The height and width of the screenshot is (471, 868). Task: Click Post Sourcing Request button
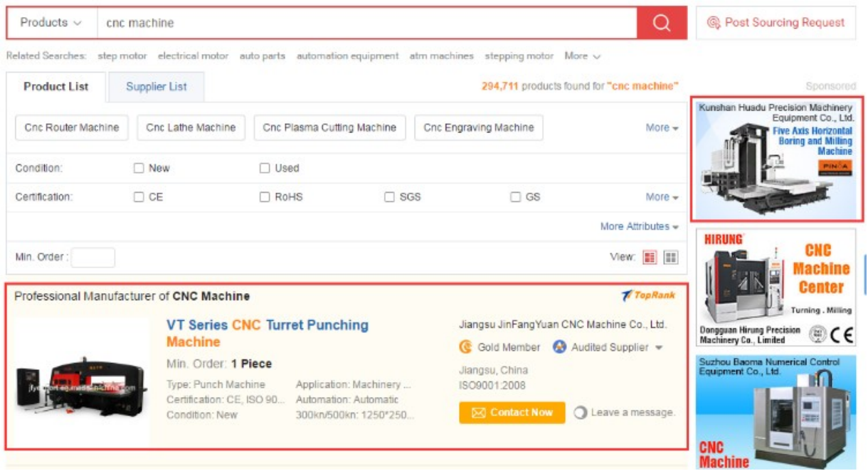776,23
